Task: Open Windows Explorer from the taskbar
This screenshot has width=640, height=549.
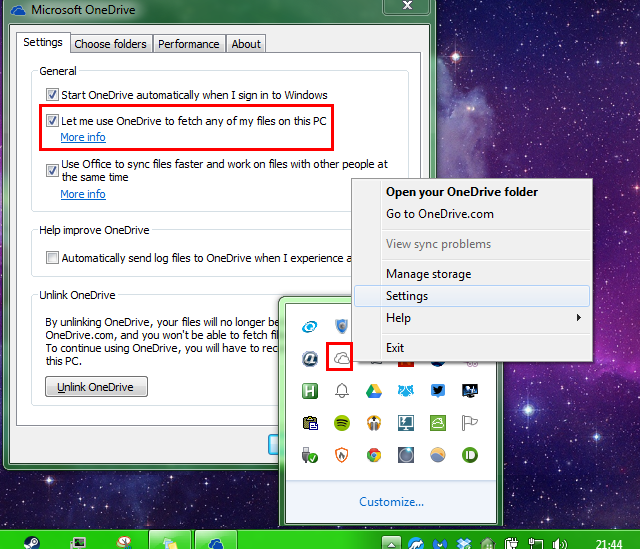Action: [170, 540]
